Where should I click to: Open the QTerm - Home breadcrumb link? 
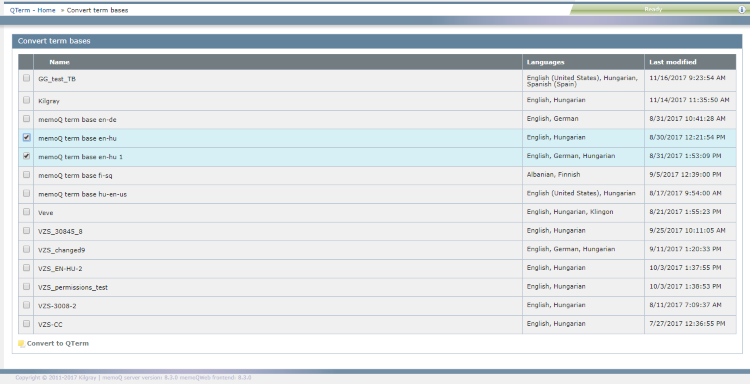[33, 10]
